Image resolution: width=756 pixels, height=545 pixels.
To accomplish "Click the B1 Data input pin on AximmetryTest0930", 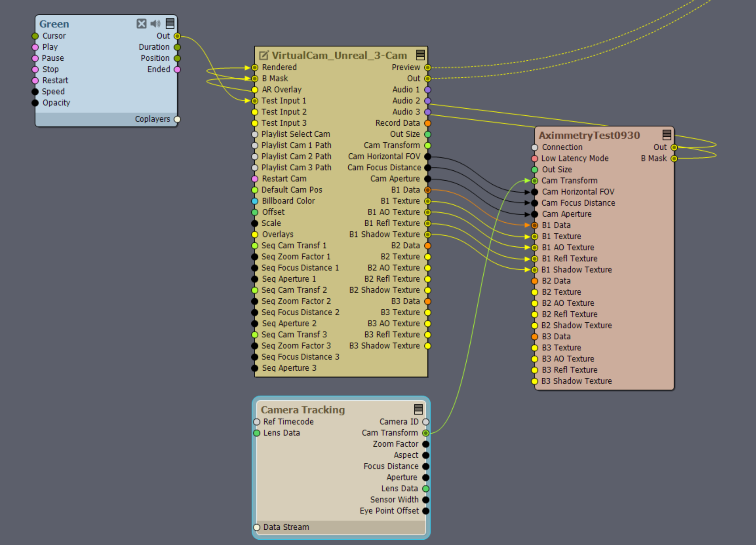I will pyautogui.click(x=534, y=225).
